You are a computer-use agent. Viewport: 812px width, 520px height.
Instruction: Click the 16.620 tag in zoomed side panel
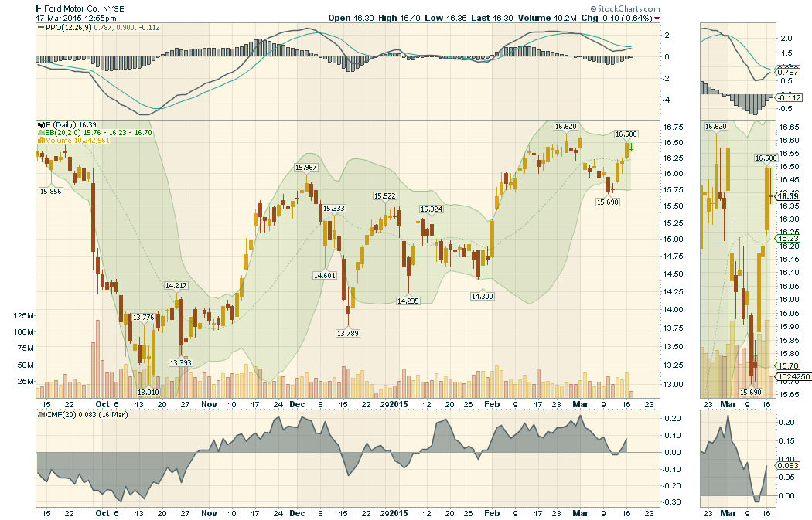click(716, 126)
